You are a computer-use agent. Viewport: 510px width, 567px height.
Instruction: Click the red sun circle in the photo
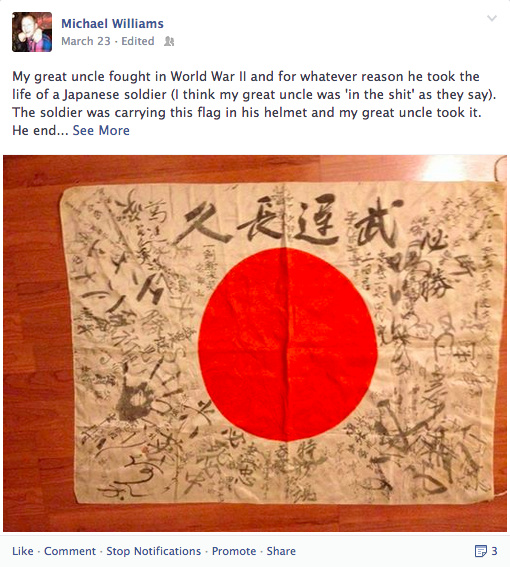pyautogui.click(x=288, y=345)
